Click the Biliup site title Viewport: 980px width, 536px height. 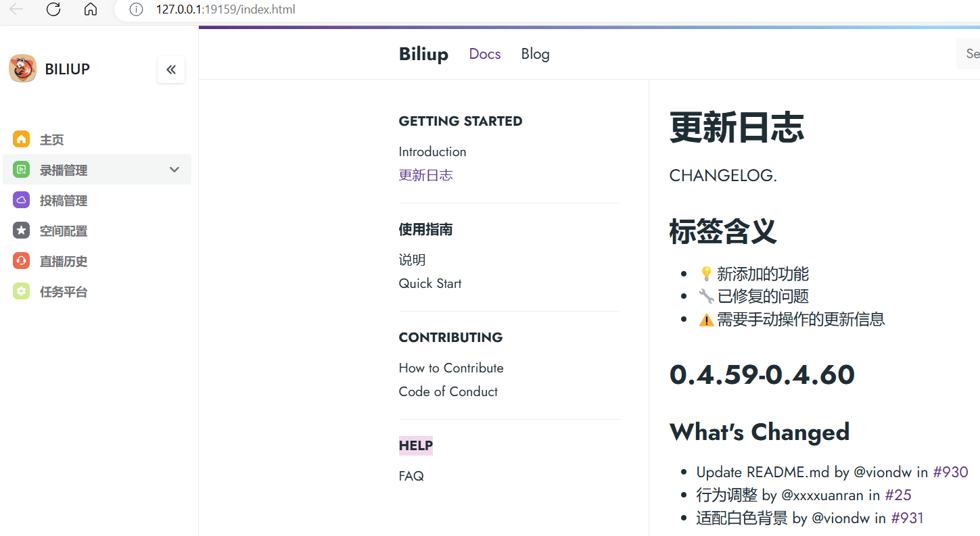423,54
